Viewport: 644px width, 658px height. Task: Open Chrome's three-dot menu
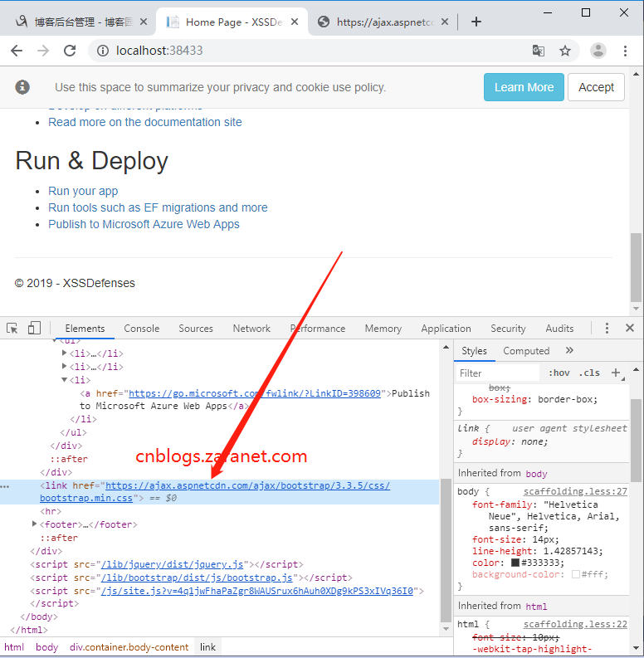pos(625,51)
